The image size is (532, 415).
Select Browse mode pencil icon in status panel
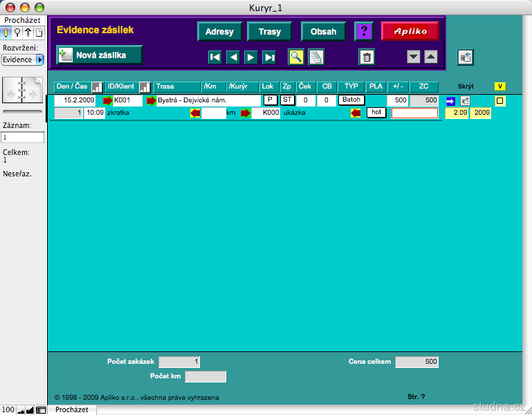pos(6,33)
